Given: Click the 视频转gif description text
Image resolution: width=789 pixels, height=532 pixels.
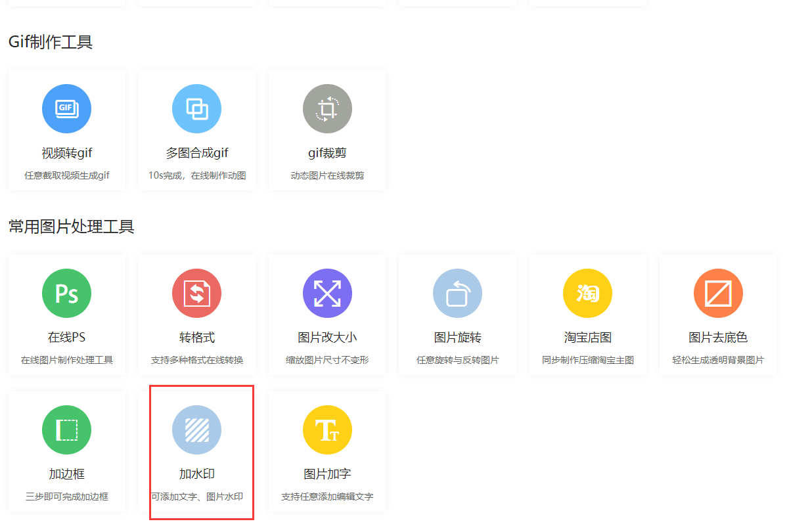Looking at the screenshot, I should coord(66,175).
